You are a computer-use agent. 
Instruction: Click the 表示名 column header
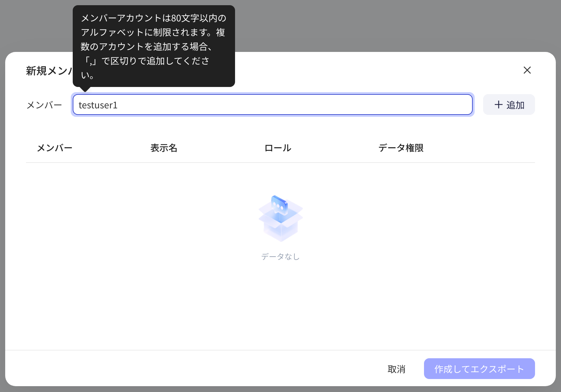point(164,148)
